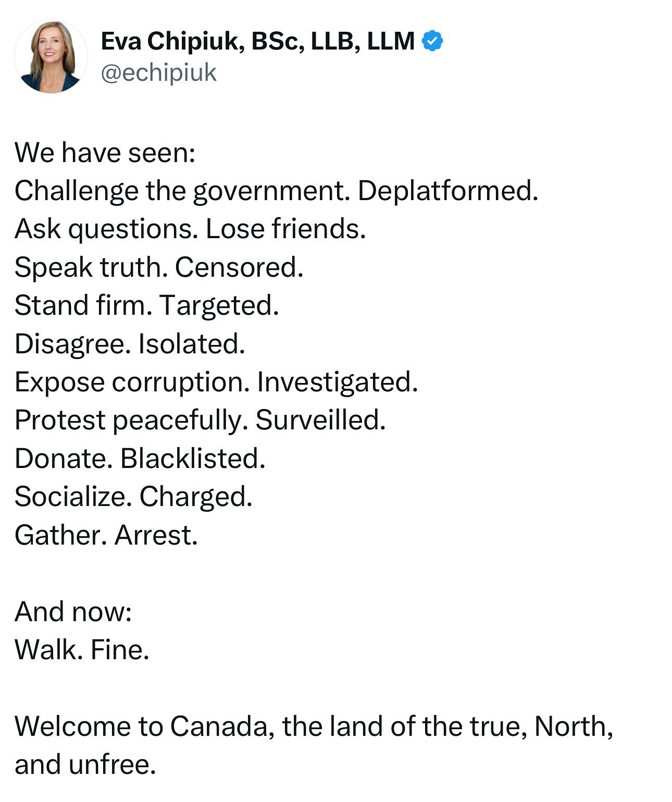Image resolution: width=672 pixels, height=802 pixels.
Task: Click the "Ask questions. Lose friends." line
Action: coord(190,229)
